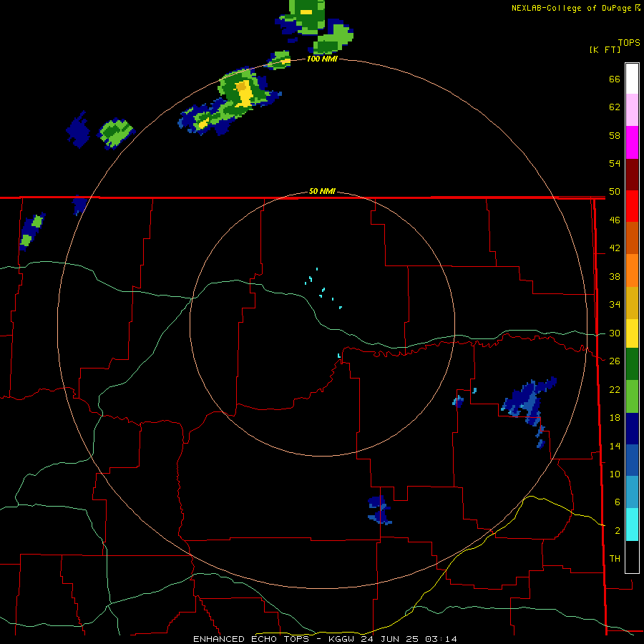Pick the bright yellow swatch beside 30
The width and height of the screenshot is (644, 644).
[x=632, y=333]
